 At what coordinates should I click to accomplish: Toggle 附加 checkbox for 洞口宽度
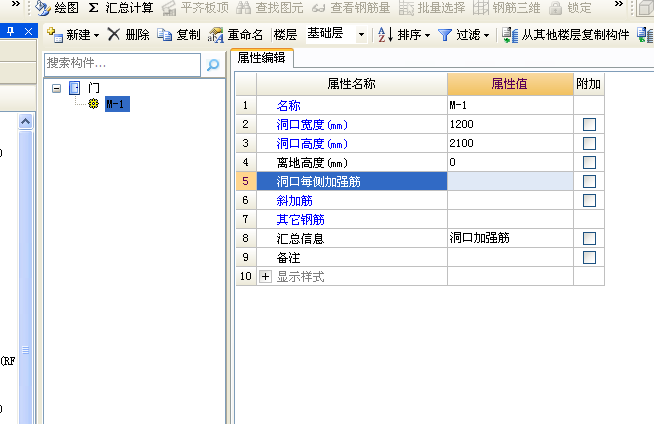(x=589, y=124)
